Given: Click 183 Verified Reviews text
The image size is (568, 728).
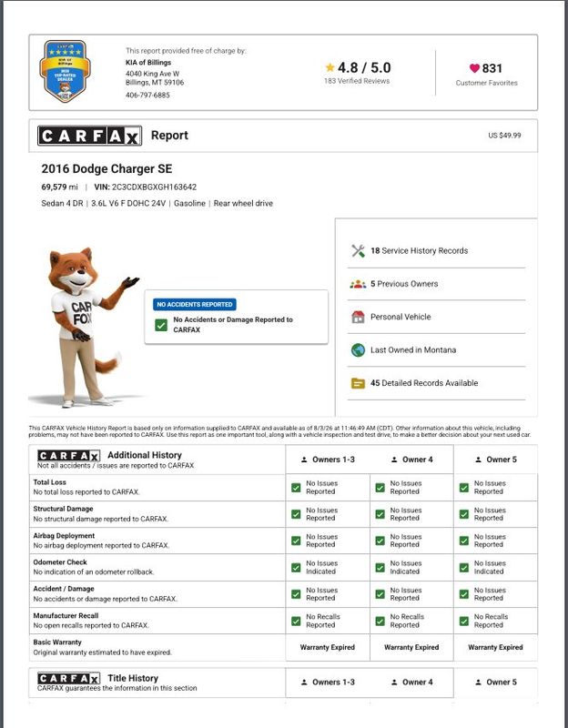Looking at the screenshot, I should coord(357,81).
